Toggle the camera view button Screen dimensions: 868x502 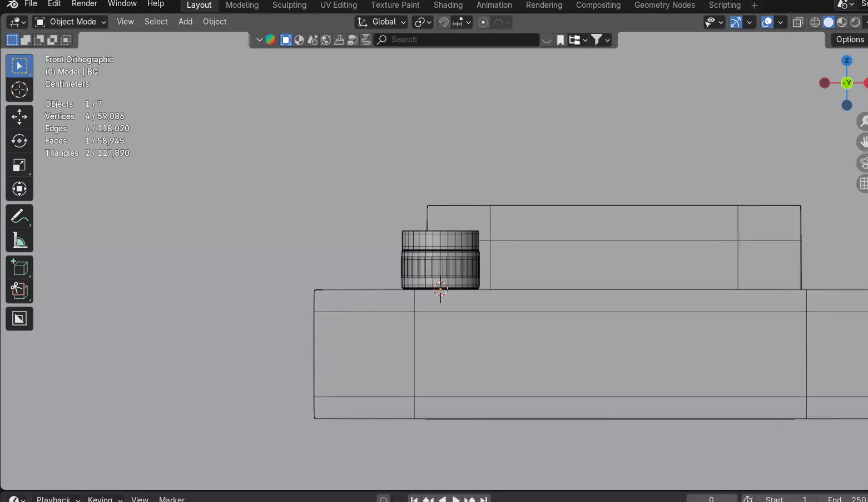coord(862,163)
